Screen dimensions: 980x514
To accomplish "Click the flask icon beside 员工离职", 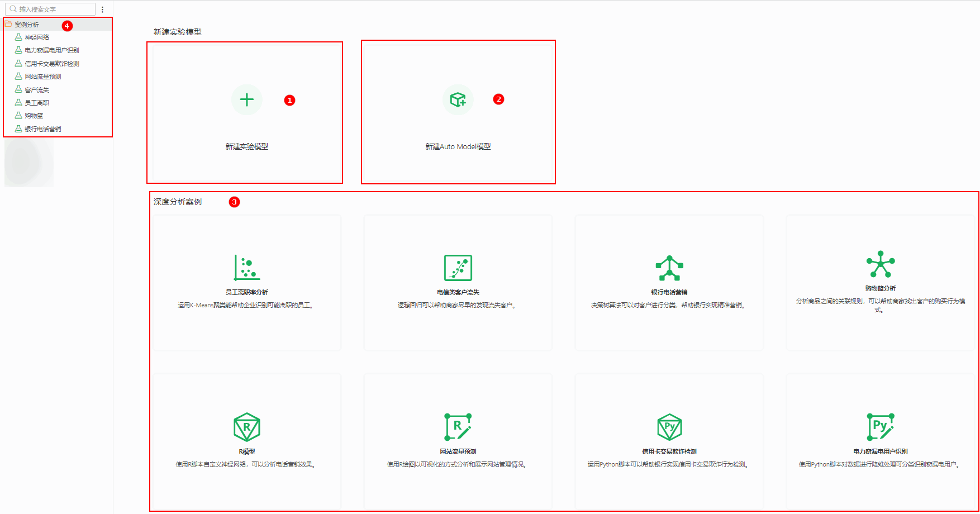I will coord(18,102).
